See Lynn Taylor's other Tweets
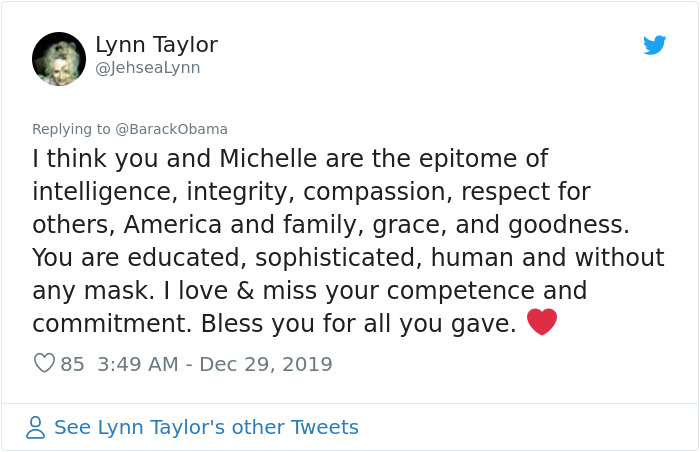700x452 pixels. click(x=206, y=428)
